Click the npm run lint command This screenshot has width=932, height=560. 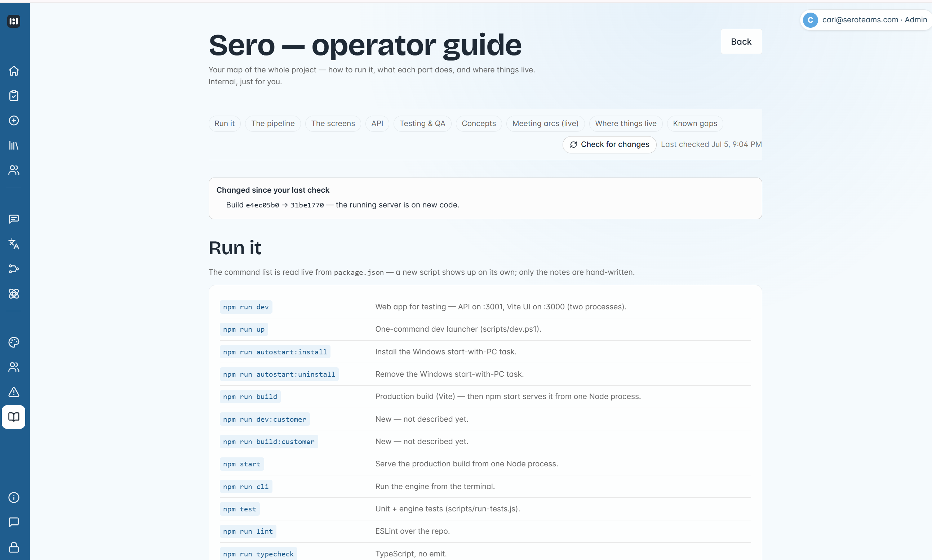pos(248,531)
